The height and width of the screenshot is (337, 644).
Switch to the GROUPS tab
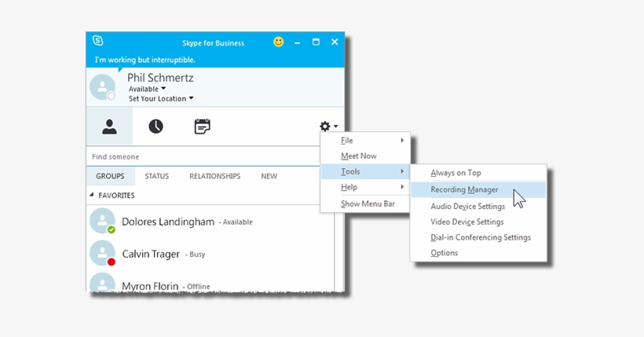(110, 176)
